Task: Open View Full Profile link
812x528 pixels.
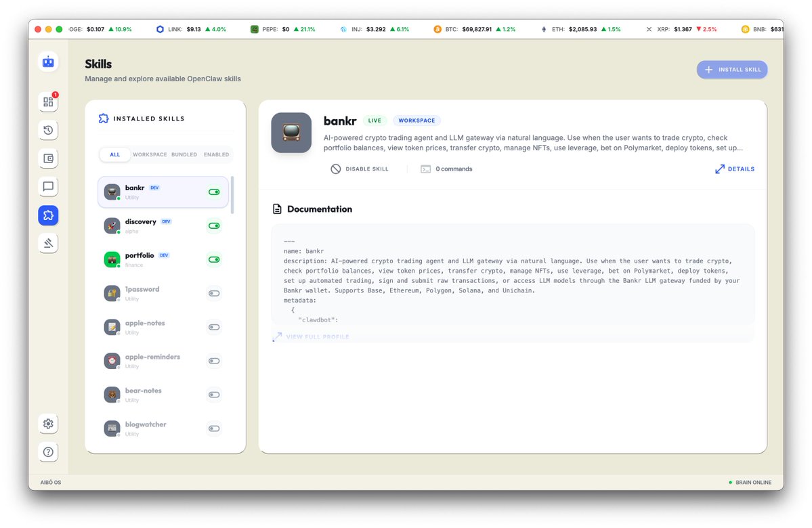Action: coord(311,337)
